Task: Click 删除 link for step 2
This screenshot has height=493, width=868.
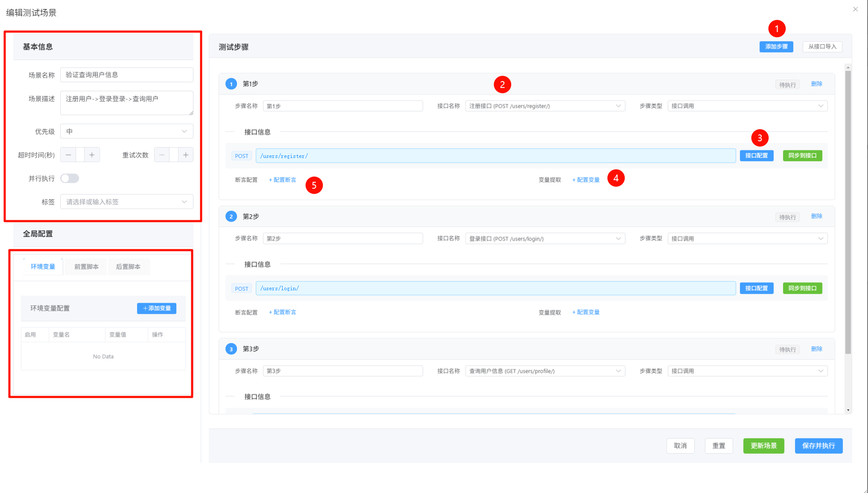Action: (x=817, y=216)
